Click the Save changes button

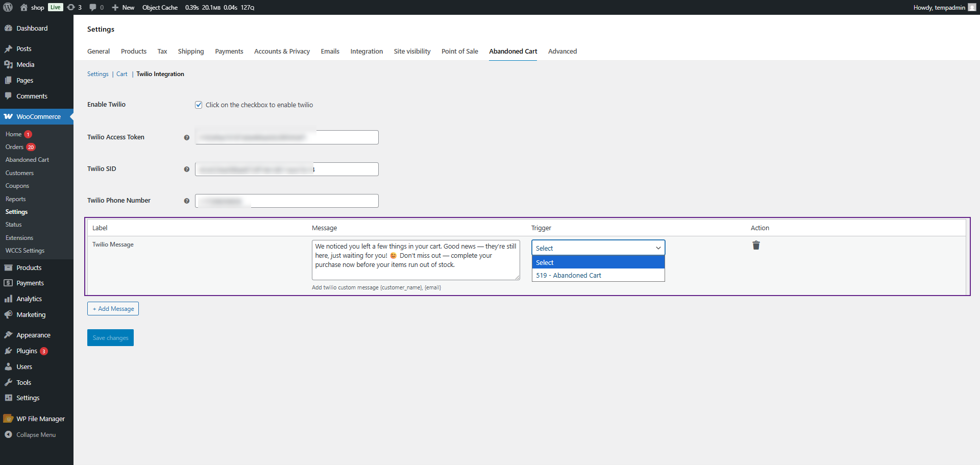[110, 337]
